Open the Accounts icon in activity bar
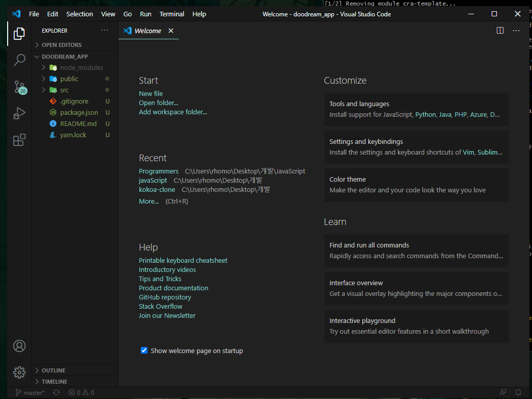This screenshot has height=399, width=532. [x=19, y=346]
